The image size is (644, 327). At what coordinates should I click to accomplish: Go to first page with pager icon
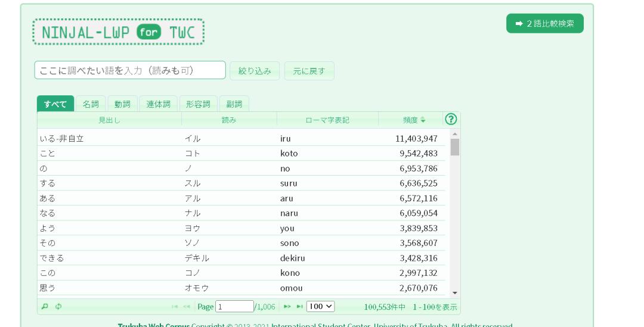[175, 307]
